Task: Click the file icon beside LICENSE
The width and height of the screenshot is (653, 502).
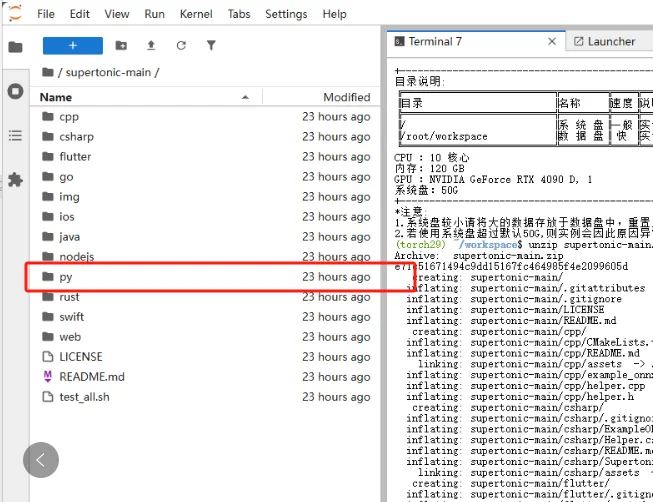Action: pyautogui.click(x=48, y=357)
